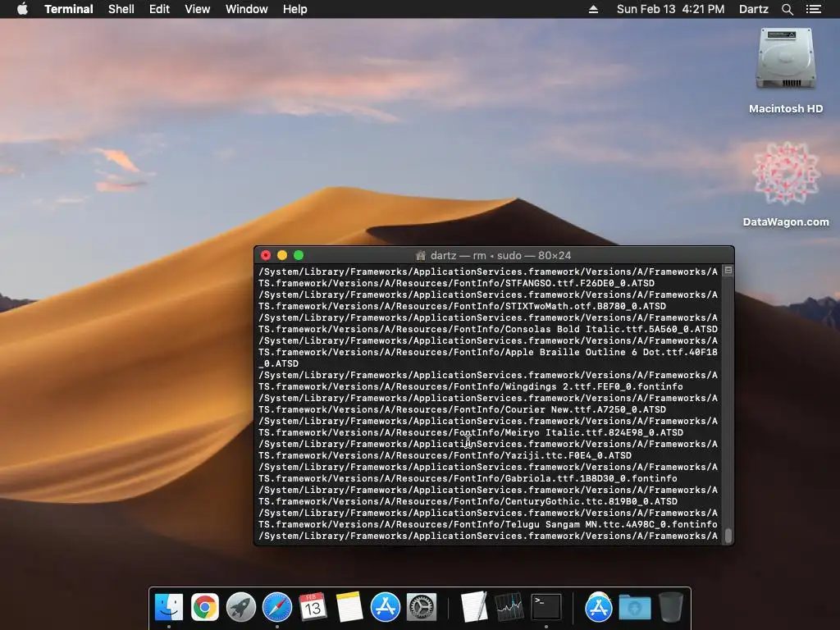Click the Courier New.ttf.A7250_0.ATSD line
The height and width of the screenshot is (630, 840).
point(462,409)
